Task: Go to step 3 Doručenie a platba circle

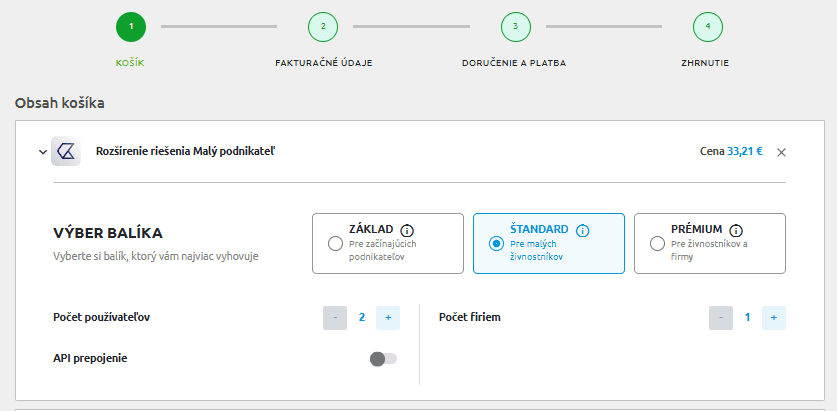Action: click(x=515, y=27)
